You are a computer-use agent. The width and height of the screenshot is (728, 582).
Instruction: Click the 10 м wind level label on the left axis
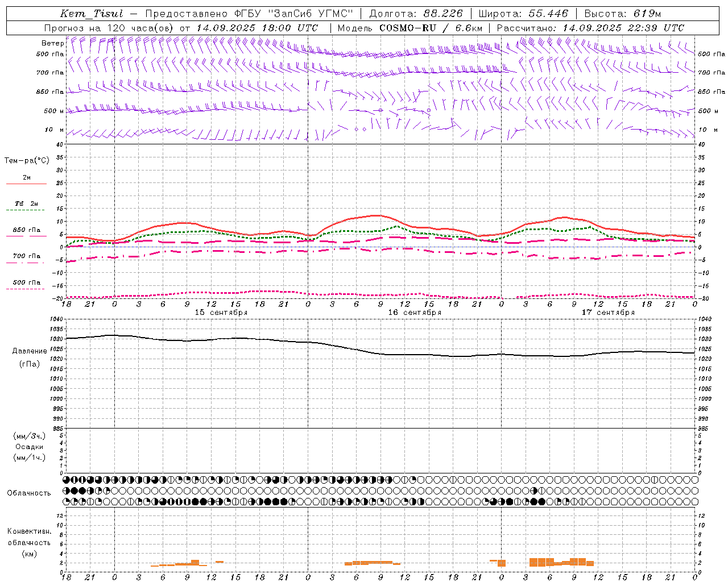[55, 130]
